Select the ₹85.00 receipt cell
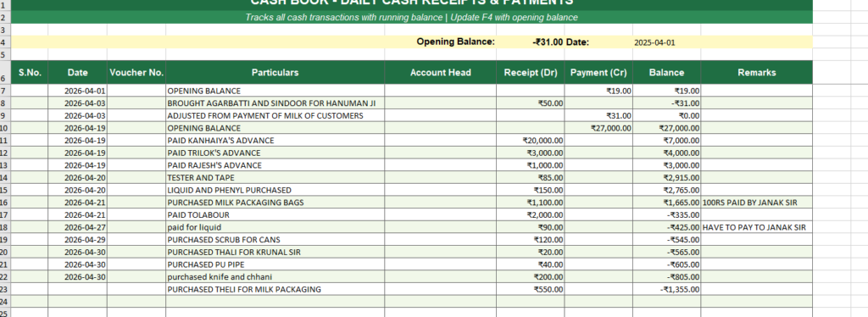This screenshot has height=317, width=868. tap(531, 178)
